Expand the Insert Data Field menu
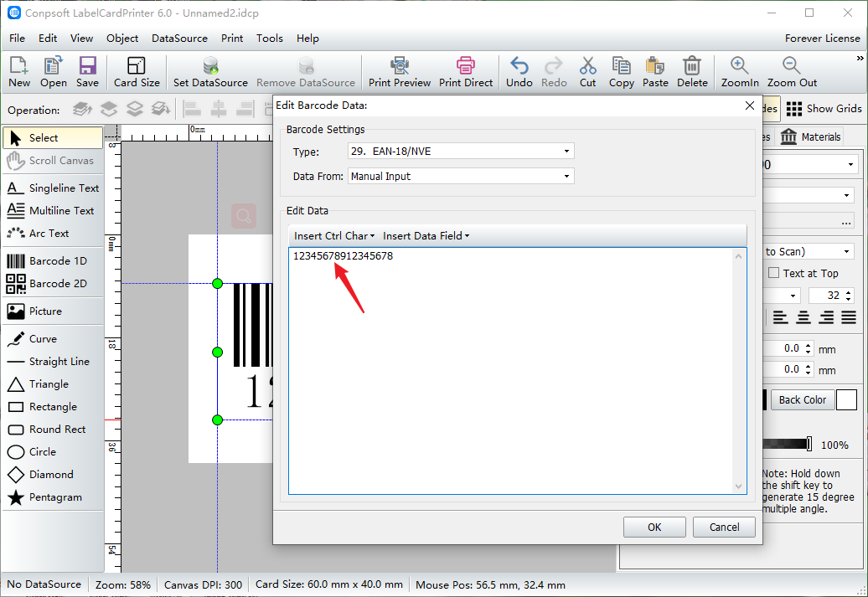 [x=426, y=235]
